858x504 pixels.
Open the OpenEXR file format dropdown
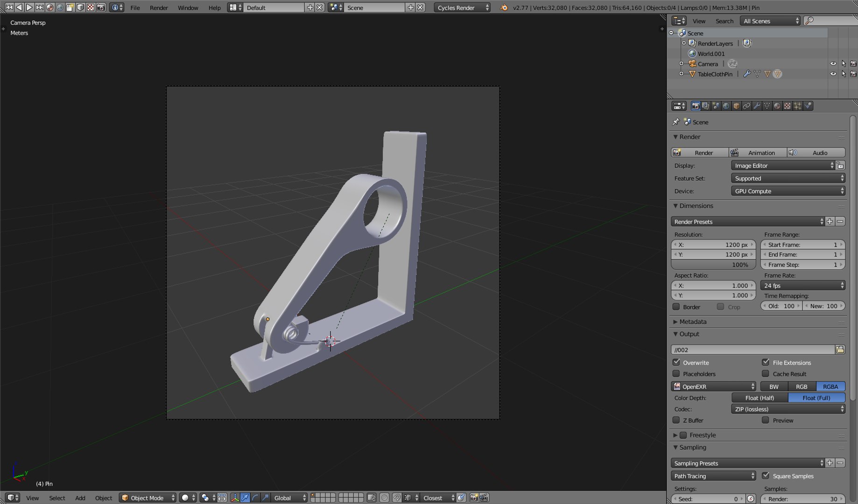(x=713, y=386)
